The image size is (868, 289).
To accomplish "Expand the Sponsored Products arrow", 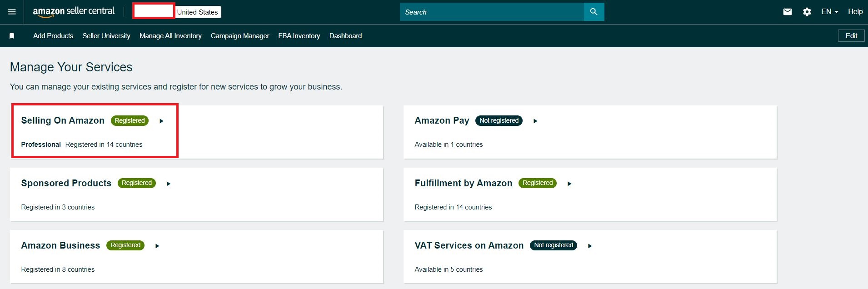I will (x=168, y=184).
